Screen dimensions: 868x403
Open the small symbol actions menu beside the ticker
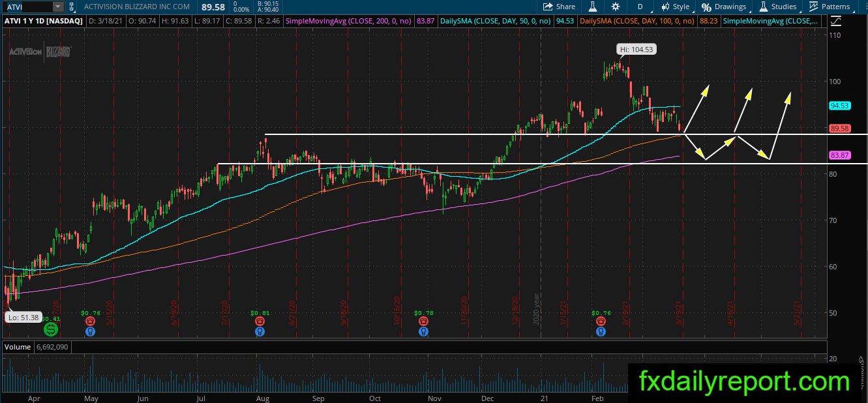coord(72,7)
